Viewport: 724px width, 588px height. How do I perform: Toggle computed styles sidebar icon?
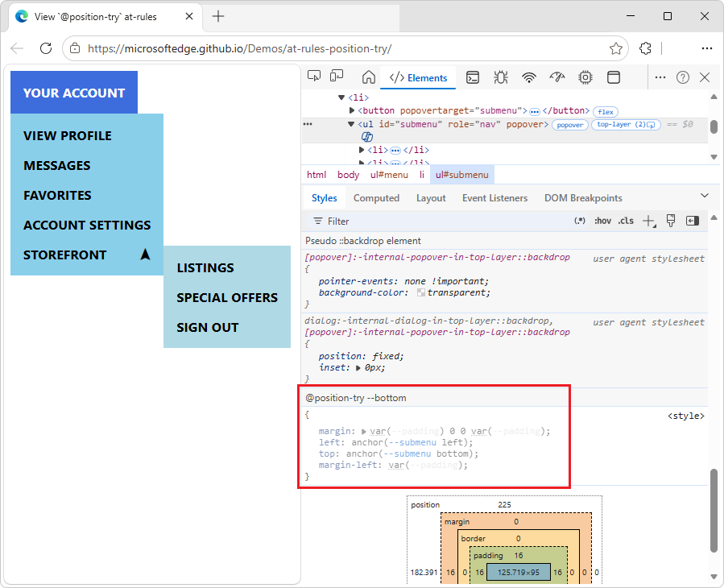pos(693,221)
